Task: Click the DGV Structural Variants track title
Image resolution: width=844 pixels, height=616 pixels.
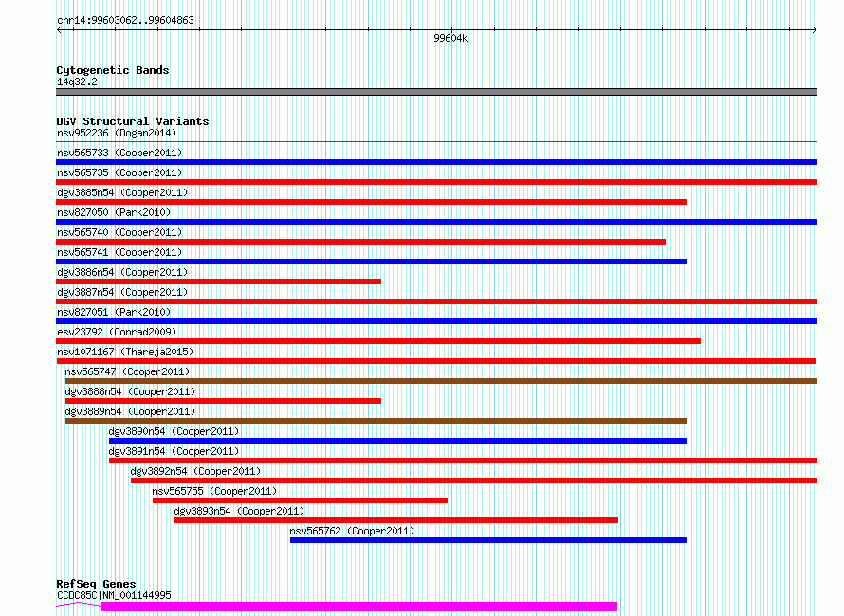Action: click(133, 121)
